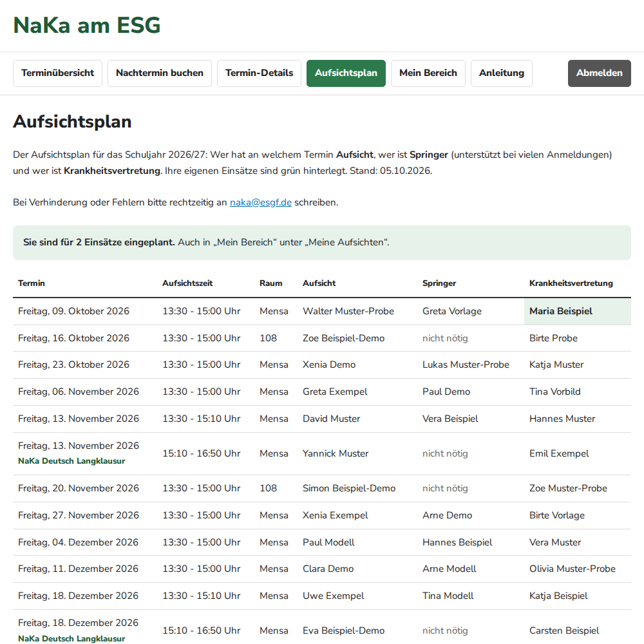Click Walter Muster-Probe in Aufsicht column

(348, 311)
